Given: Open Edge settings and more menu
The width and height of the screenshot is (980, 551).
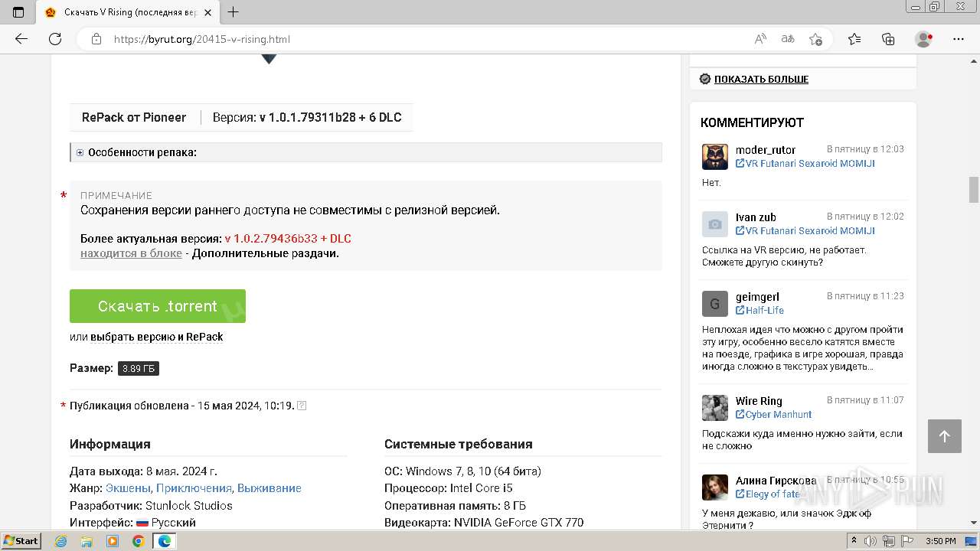Looking at the screenshot, I should (x=959, y=39).
